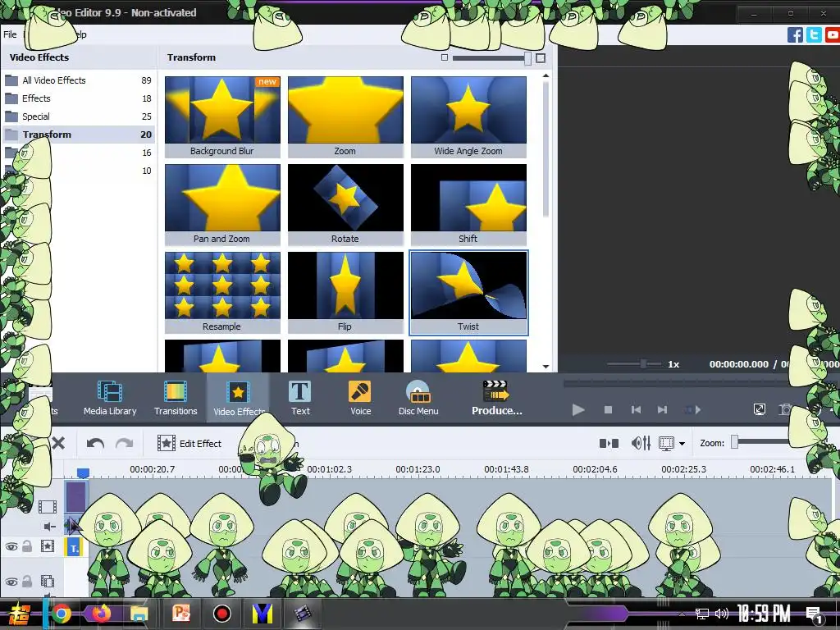The width and height of the screenshot is (840, 630).
Task: Click effects list scroll-up arrow
Action: 546,76
